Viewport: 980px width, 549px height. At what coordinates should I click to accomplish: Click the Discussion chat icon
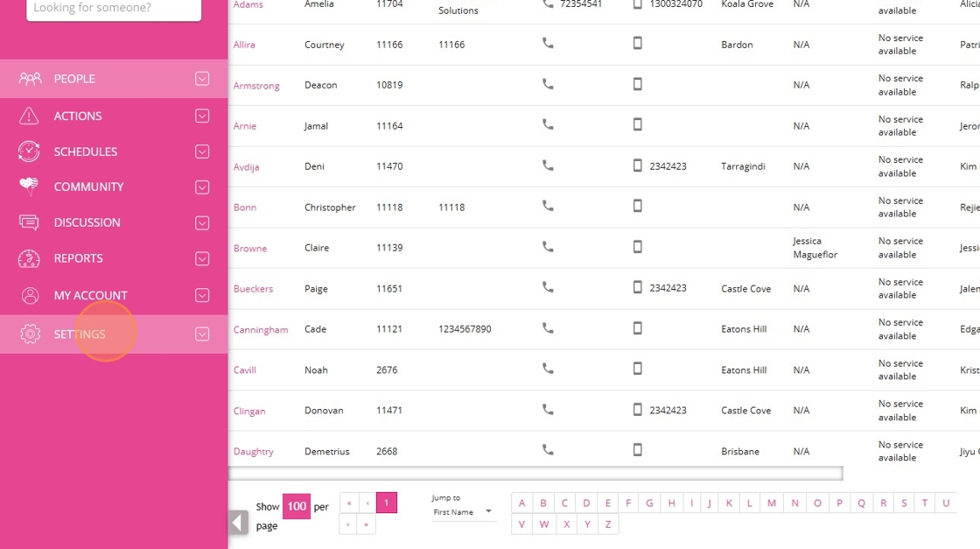click(29, 222)
